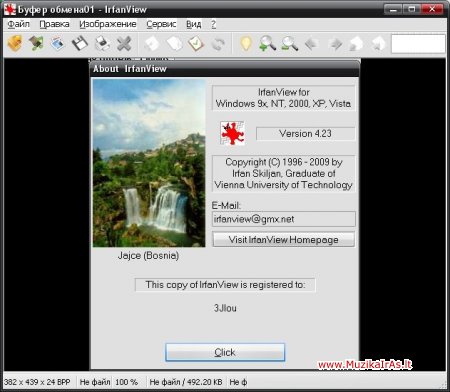
Task: Open the Thumbnails toolbar icon
Action: [x=58, y=43]
